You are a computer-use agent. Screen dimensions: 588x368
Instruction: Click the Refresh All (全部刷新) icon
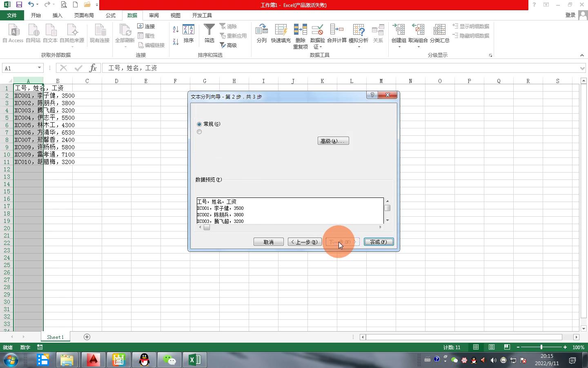point(125,30)
